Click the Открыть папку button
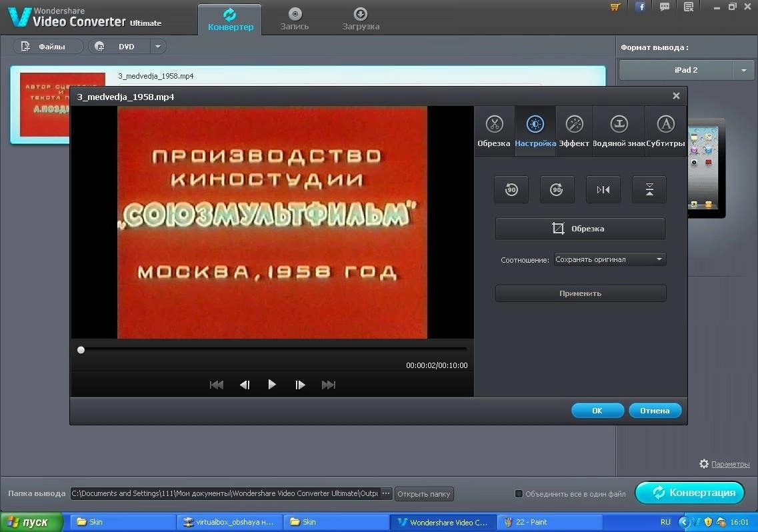Screen dimensions: 758x532 (x=424, y=494)
